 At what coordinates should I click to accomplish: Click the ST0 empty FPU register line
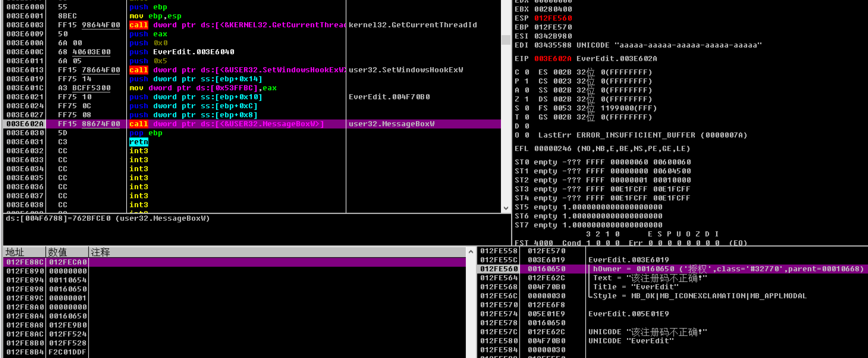603,162
